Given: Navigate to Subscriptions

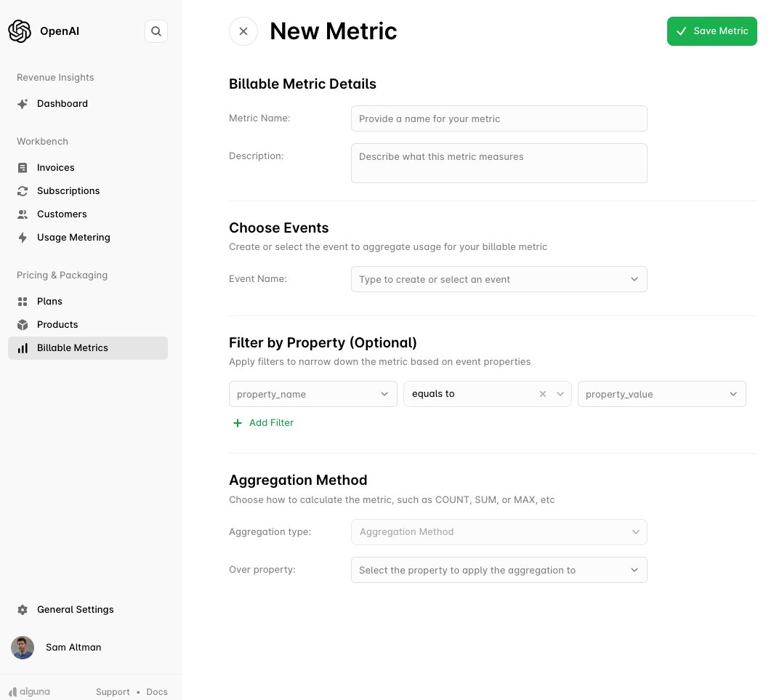Looking at the screenshot, I should pos(68,191).
